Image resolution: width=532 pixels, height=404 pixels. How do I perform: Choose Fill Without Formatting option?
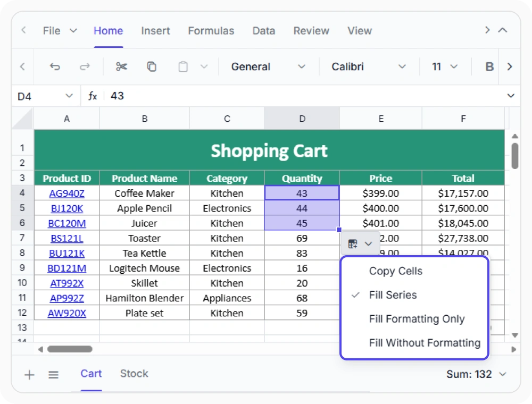414,343
